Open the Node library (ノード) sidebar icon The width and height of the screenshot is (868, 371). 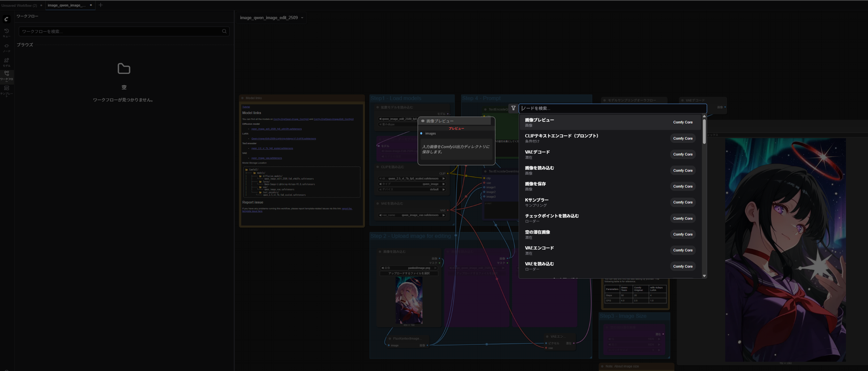[x=6, y=47]
